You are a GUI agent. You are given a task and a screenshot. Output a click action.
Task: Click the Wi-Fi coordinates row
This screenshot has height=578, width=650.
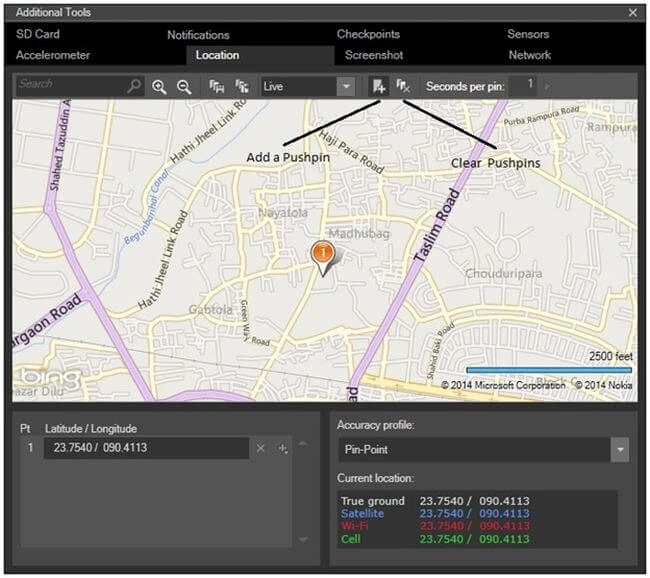tap(435, 527)
